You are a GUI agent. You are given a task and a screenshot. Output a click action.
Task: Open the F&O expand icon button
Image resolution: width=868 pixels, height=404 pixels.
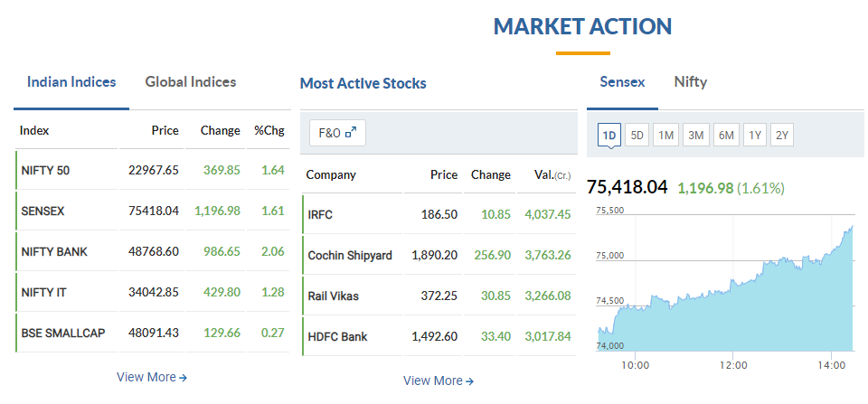[337, 133]
